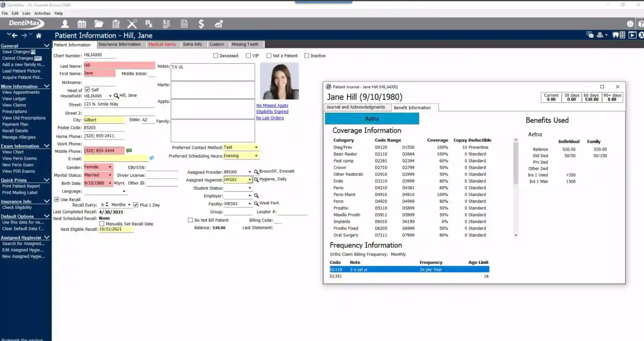Open the Birth Date dropdown arrow
Image resolution: width=644 pixels, height=341 pixels.
tap(110, 183)
